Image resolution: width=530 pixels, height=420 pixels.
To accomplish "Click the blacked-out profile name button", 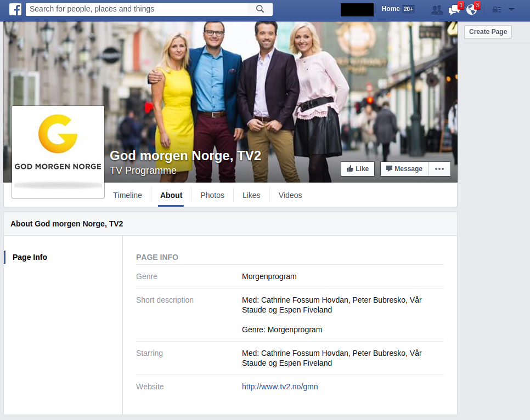I will click(x=357, y=10).
